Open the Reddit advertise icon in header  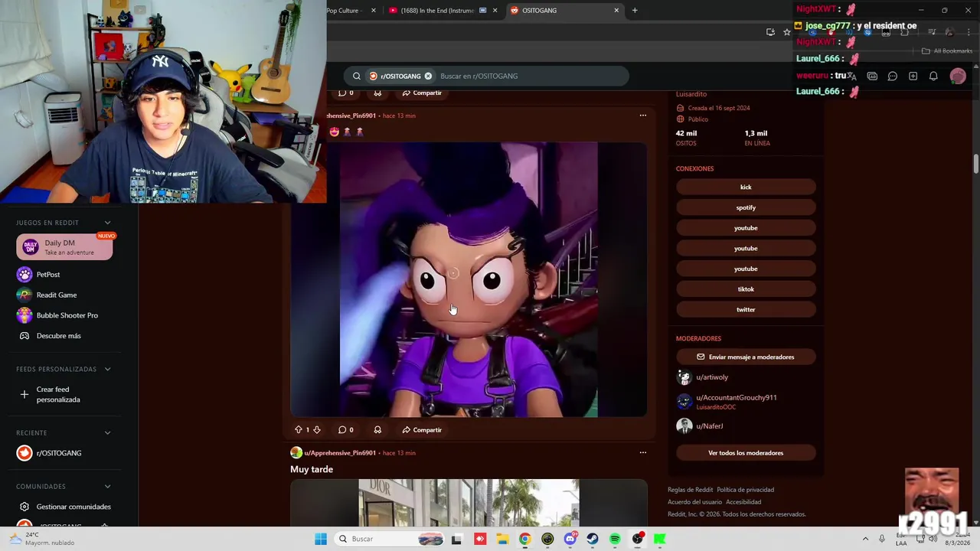click(x=872, y=76)
